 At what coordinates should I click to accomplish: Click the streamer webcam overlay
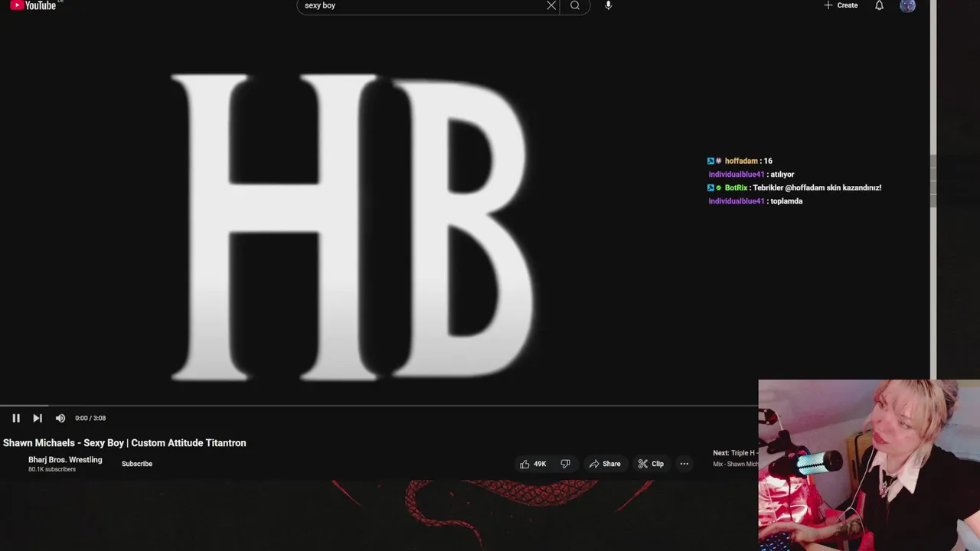pyautogui.click(x=869, y=465)
